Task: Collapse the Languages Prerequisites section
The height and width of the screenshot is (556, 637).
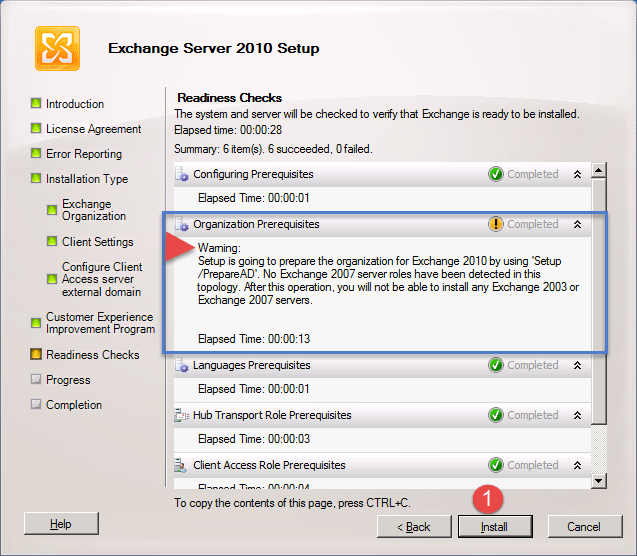Action: 577,365
